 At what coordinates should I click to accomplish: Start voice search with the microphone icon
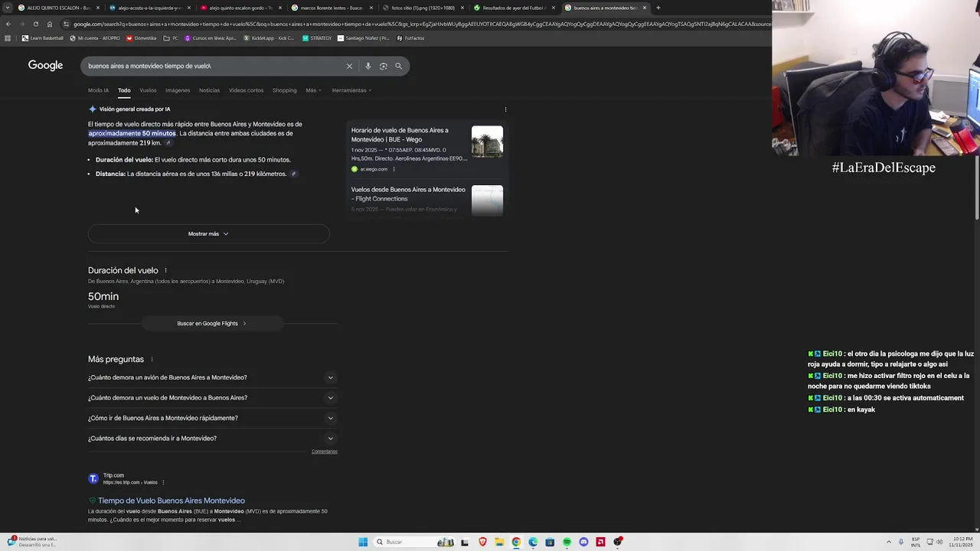(x=368, y=66)
